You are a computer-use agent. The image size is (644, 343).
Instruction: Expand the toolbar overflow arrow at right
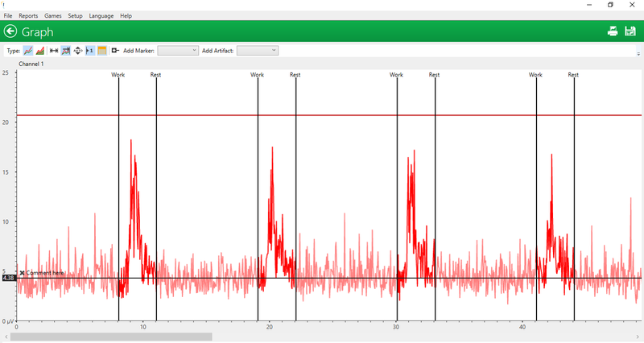638,53
